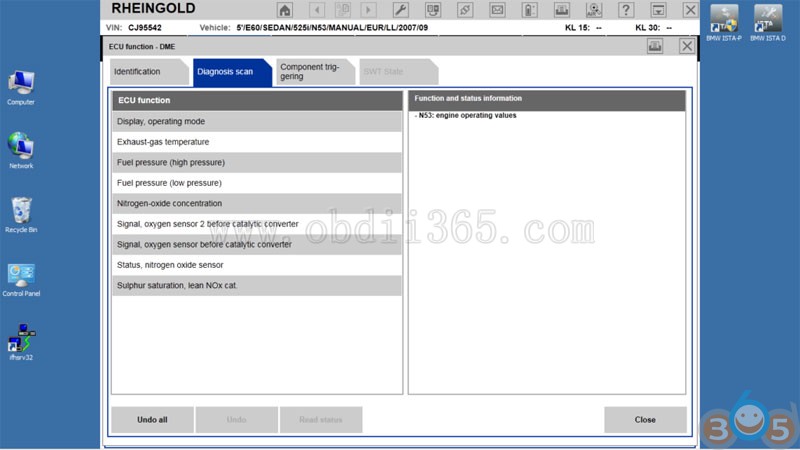Open the wrench settings icon in toolbar
The width and height of the screenshot is (800, 450).
point(401,10)
